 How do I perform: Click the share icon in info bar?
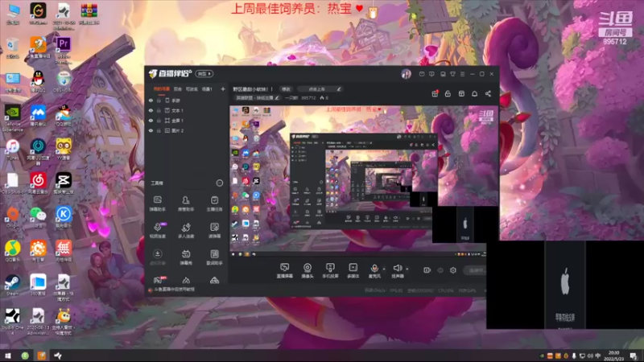(x=488, y=93)
